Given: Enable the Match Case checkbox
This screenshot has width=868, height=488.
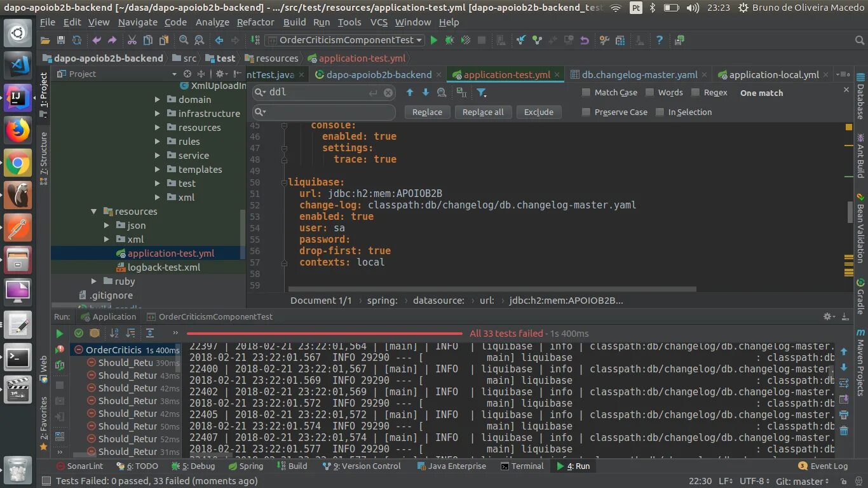Looking at the screenshot, I should click(x=586, y=93).
